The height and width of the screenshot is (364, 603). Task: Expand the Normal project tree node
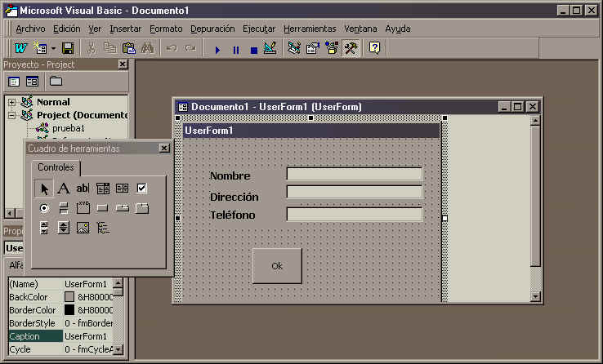pyautogui.click(x=11, y=103)
